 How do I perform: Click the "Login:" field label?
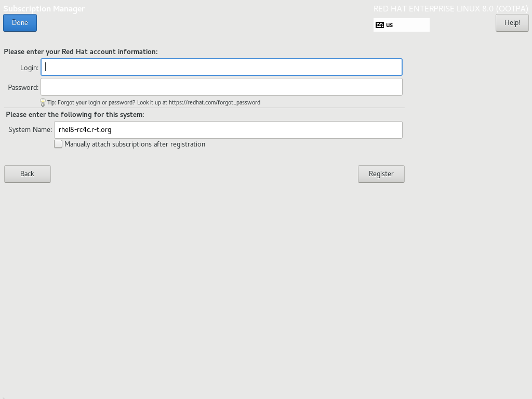click(29, 68)
